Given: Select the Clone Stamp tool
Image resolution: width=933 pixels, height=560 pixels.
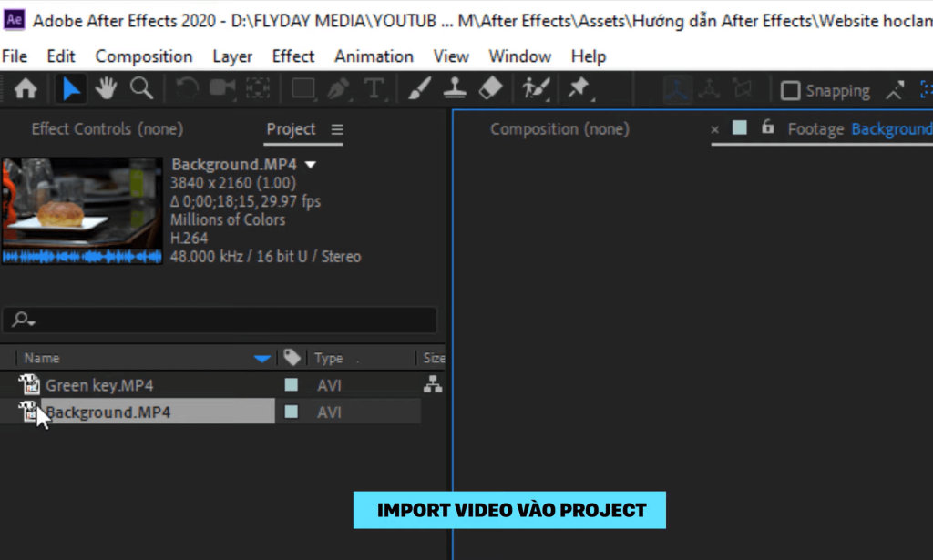Looking at the screenshot, I should tap(456, 88).
